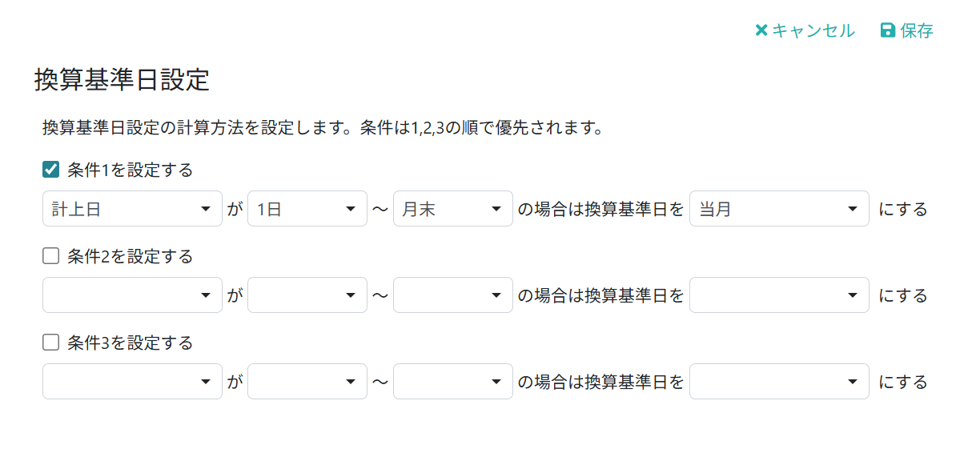Enable 条件3を設定する checkbox
This screenshot has height=473, width=980.
click(x=51, y=343)
